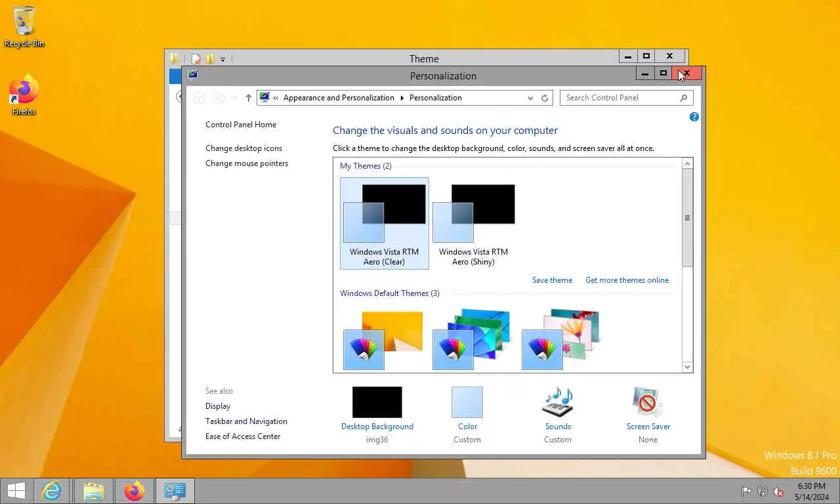Click the Forward arrow in Personalization window
Image resolution: width=840 pixels, height=504 pixels.
pos(219,98)
